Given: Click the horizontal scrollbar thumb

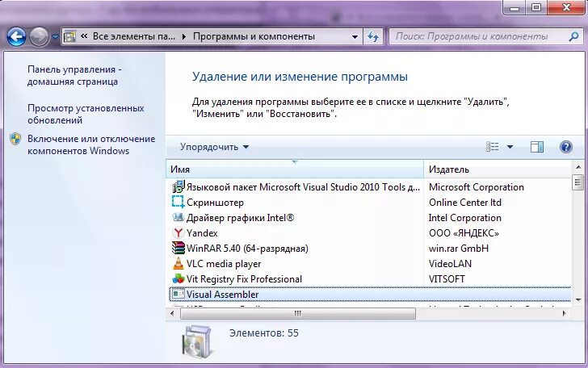Looking at the screenshot, I should click(298, 313).
